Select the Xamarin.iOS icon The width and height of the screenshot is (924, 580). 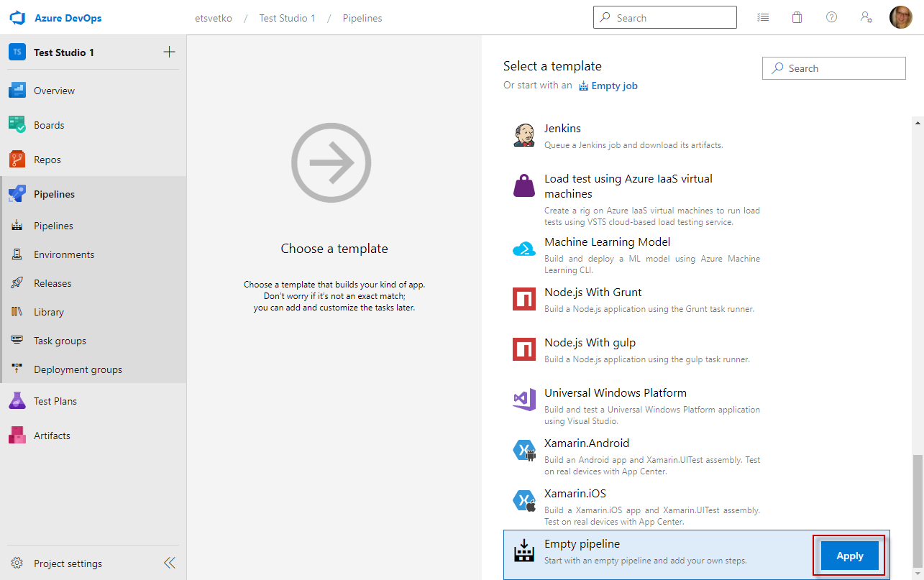click(x=523, y=500)
